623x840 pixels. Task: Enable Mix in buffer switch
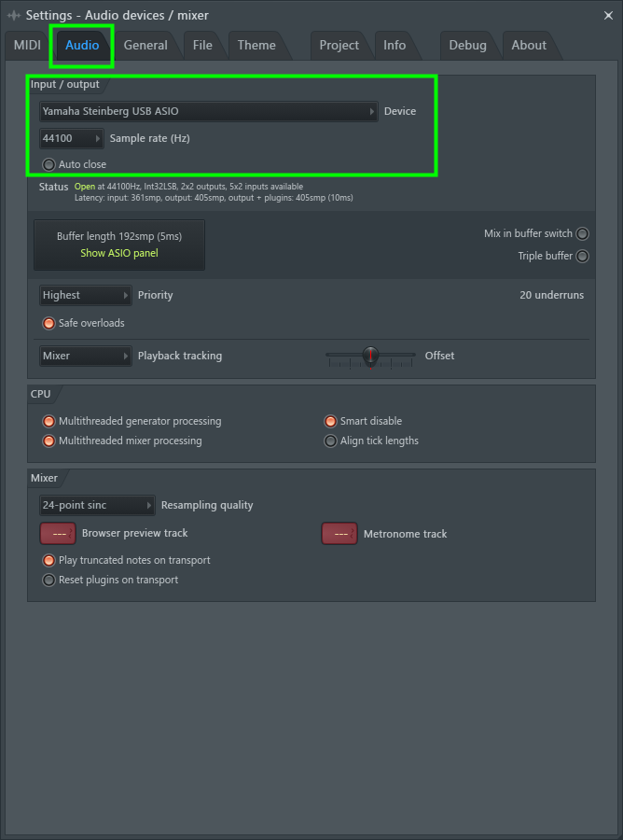click(x=582, y=233)
